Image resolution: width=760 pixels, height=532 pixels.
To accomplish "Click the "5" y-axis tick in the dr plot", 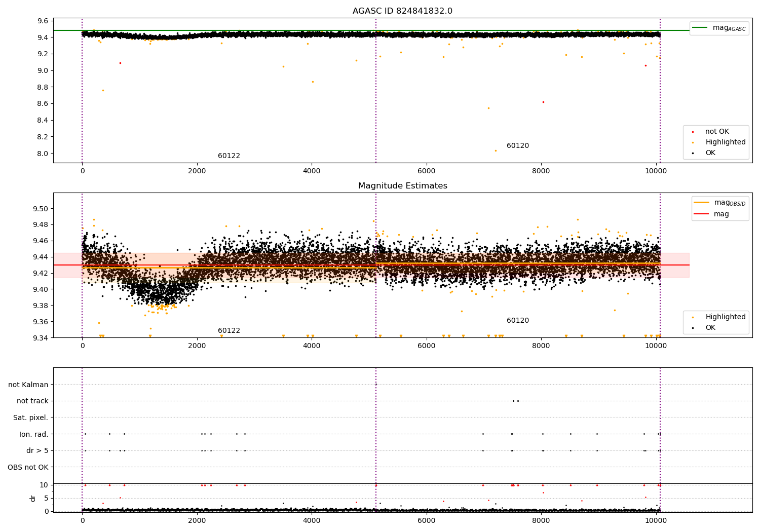I will tap(47, 498).
